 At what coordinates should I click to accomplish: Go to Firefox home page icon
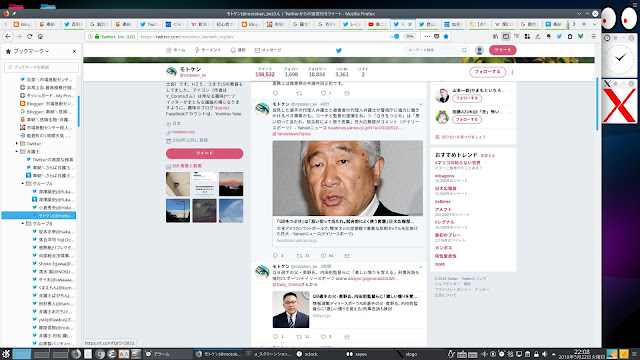point(40,36)
